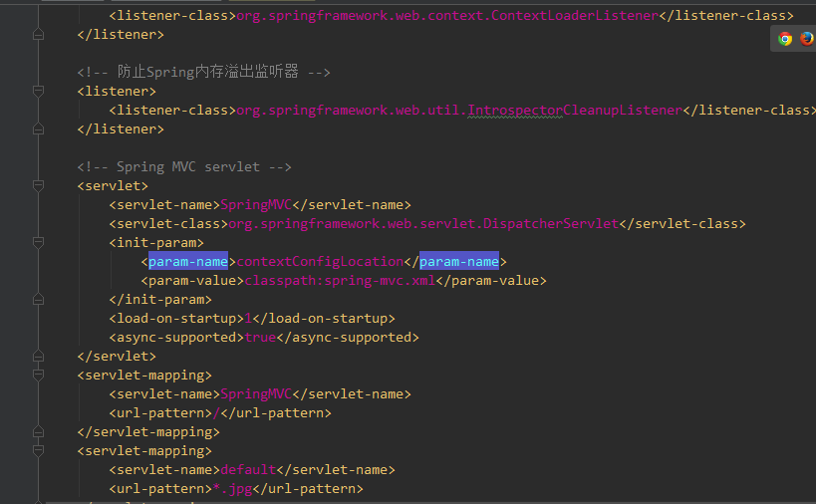Click the contextConfigLocation value
Viewport: 816px width, 504px height.
(320, 262)
